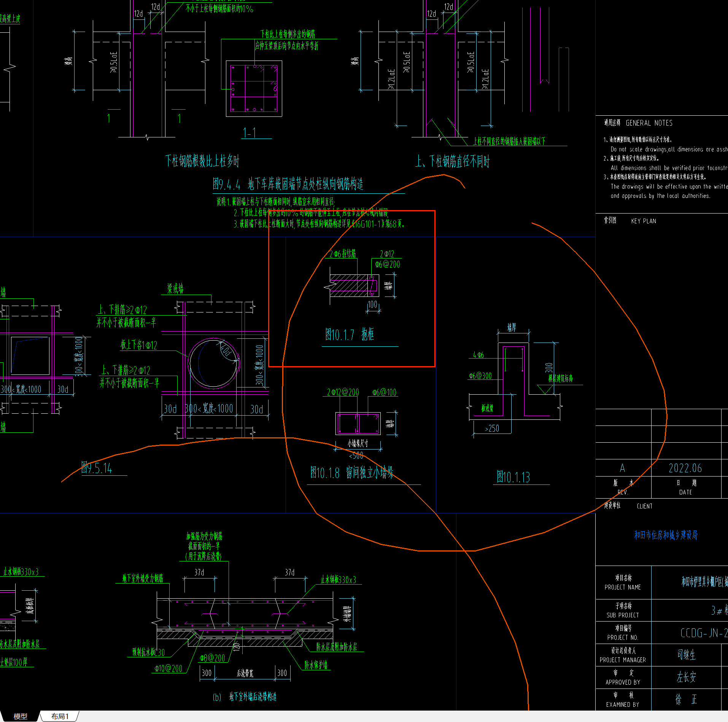Click the project manager name 司继生

point(686,655)
